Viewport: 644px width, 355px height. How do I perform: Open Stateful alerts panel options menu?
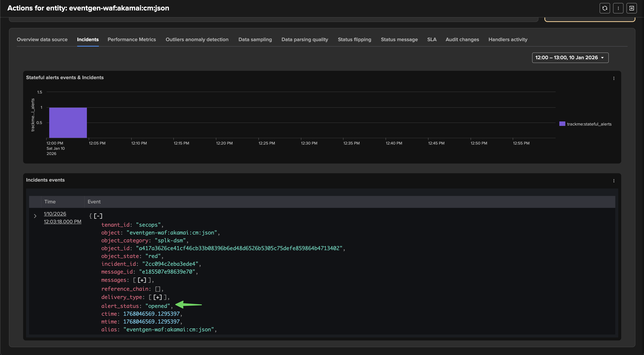click(614, 78)
